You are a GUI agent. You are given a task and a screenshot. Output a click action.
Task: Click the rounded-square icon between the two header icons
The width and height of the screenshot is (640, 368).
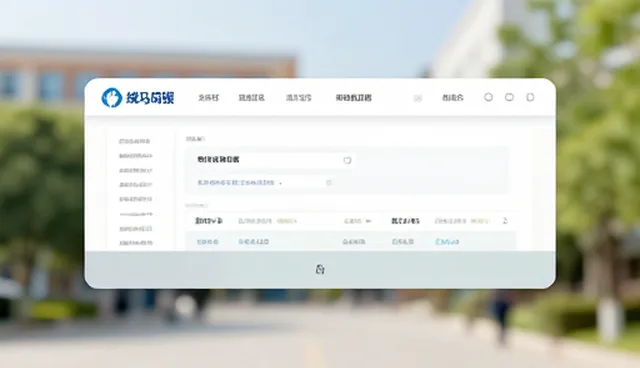tap(509, 97)
